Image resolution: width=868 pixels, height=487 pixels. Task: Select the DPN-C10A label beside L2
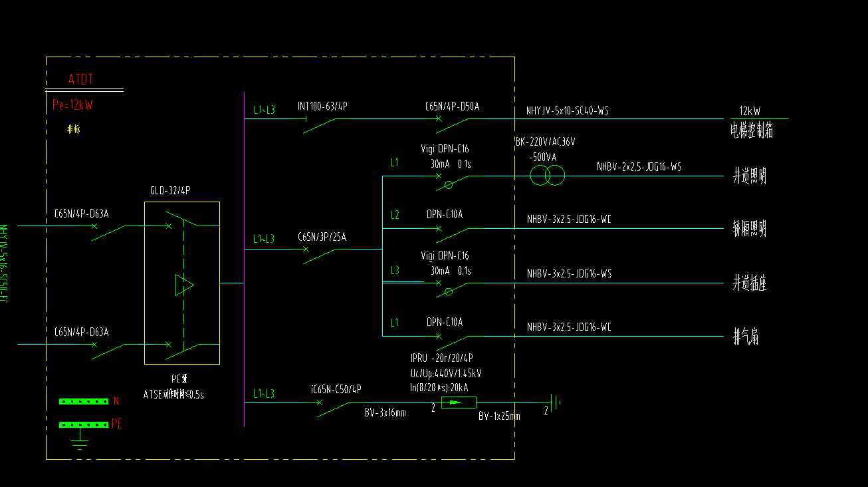coord(445,214)
